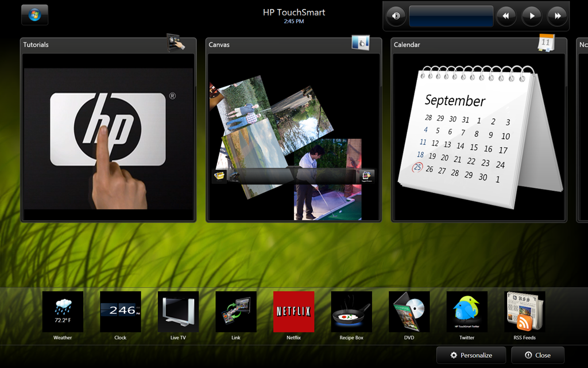Launch the Clock app
The image size is (588, 368).
pyautogui.click(x=121, y=312)
